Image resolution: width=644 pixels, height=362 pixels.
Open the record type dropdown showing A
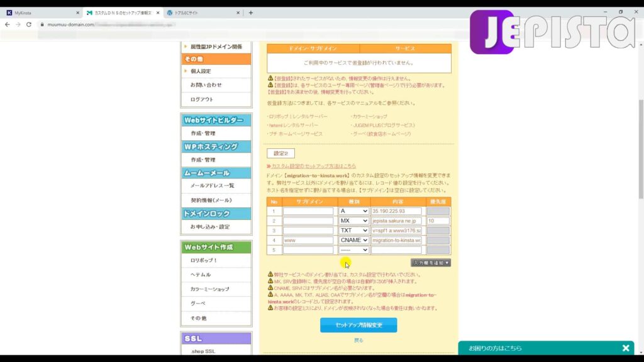pyautogui.click(x=354, y=212)
